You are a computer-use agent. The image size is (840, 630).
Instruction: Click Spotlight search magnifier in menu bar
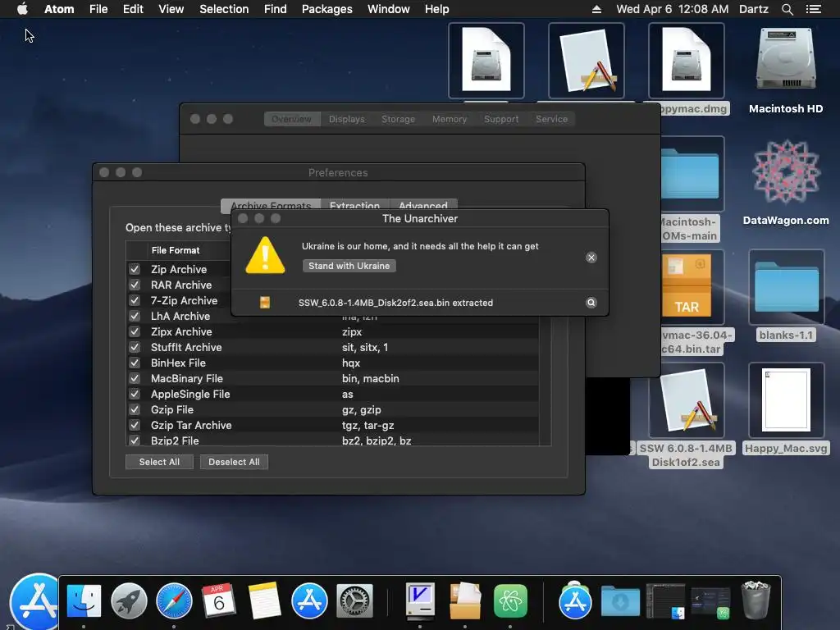pos(787,9)
